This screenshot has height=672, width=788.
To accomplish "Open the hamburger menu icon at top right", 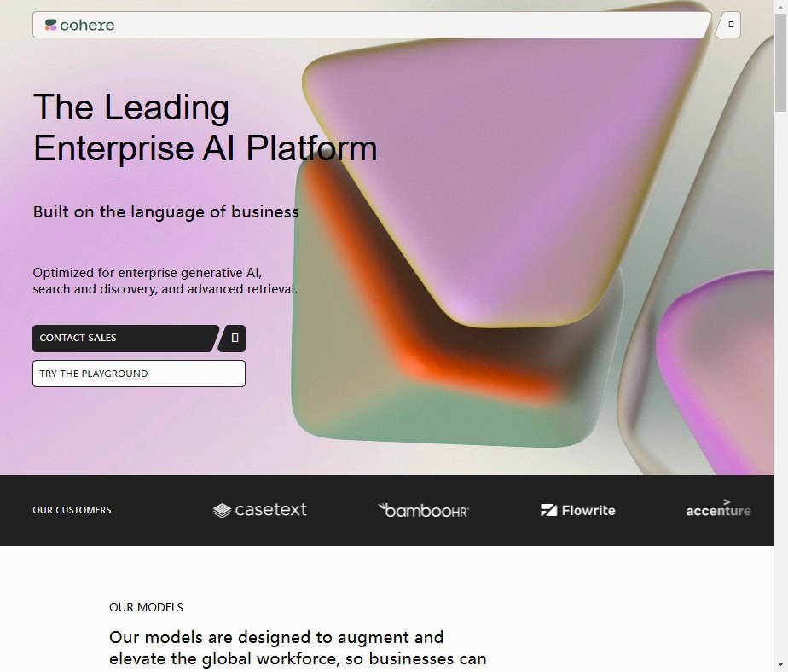I will point(731,24).
